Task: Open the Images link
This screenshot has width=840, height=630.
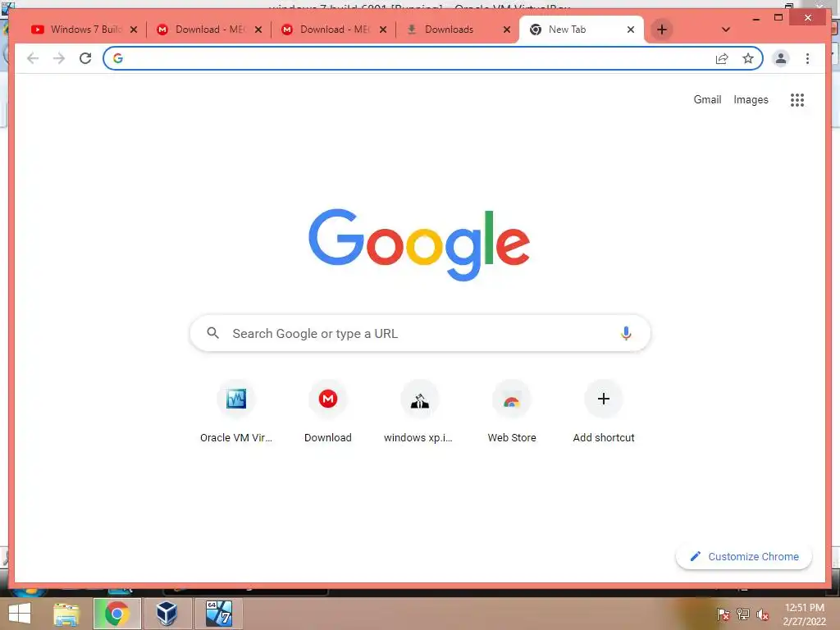Action: pyautogui.click(x=751, y=99)
